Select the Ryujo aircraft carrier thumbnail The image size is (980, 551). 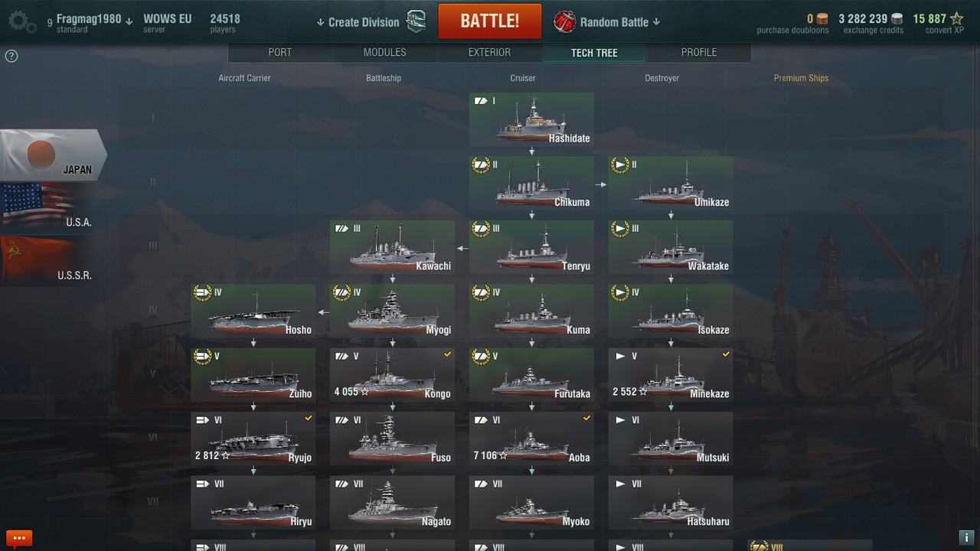pos(253,439)
